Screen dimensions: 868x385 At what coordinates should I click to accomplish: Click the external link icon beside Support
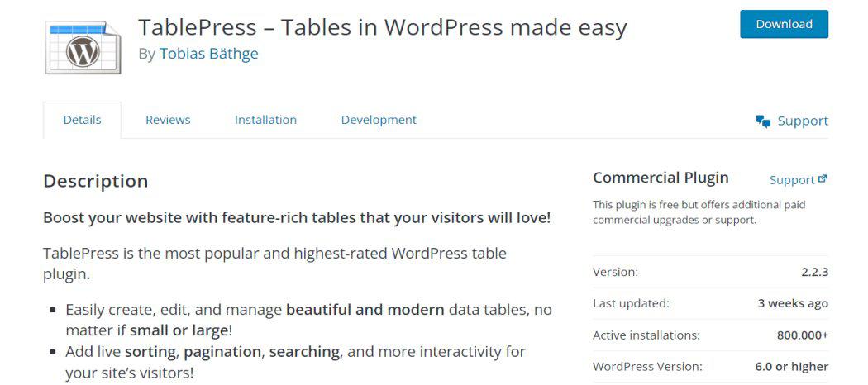coord(823,178)
